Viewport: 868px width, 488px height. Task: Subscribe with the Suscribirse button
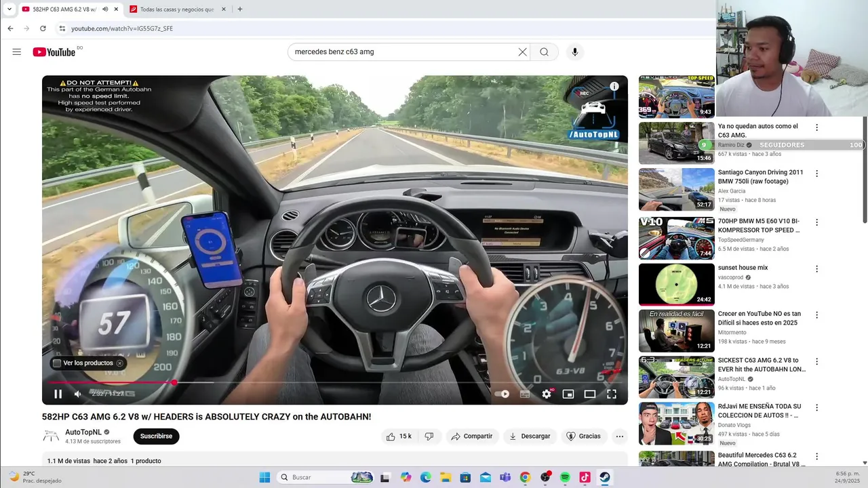(156, 436)
